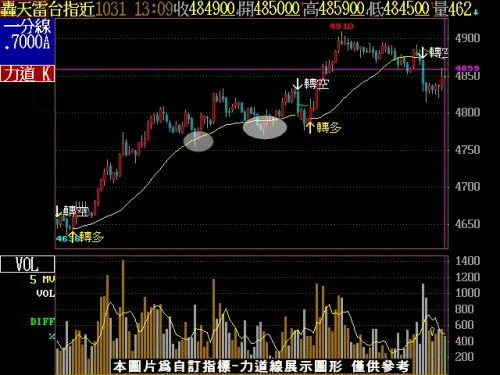Click the small gray ellipse highlight on chart
The width and height of the screenshot is (500, 375).
[x=198, y=141]
